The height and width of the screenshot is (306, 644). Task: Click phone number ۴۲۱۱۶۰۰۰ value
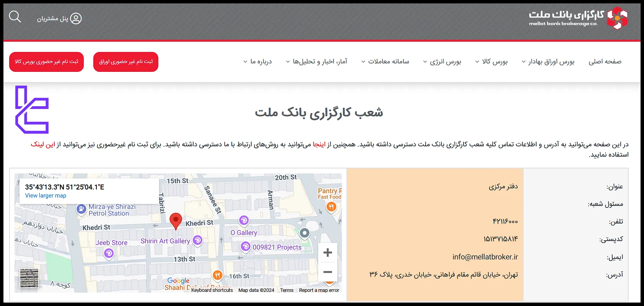point(505,222)
